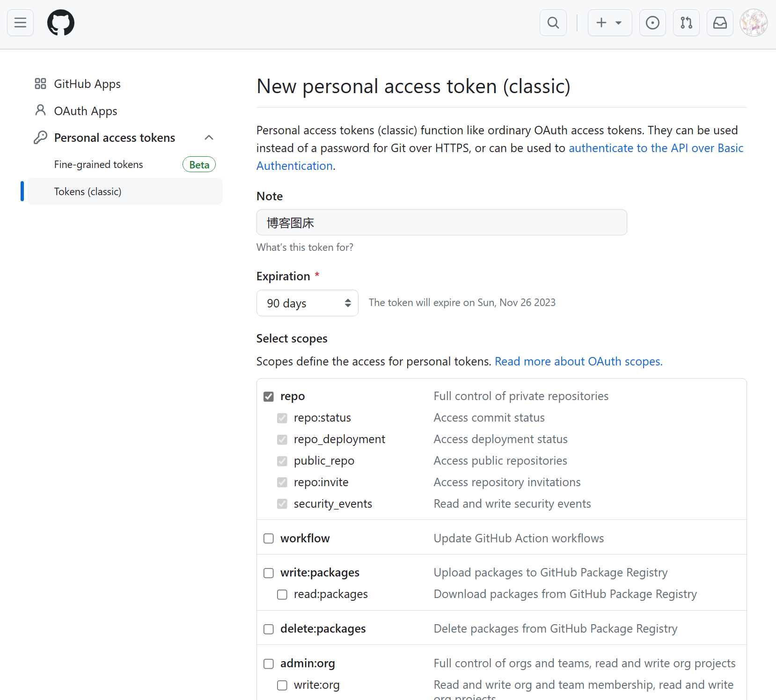This screenshot has width=776, height=700.
Task: Open the search magnifier icon
Action: click(x=553, y=22)
